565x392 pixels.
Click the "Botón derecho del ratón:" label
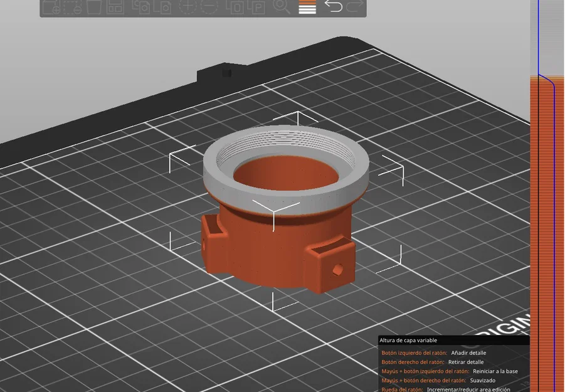tap(413, 362)
